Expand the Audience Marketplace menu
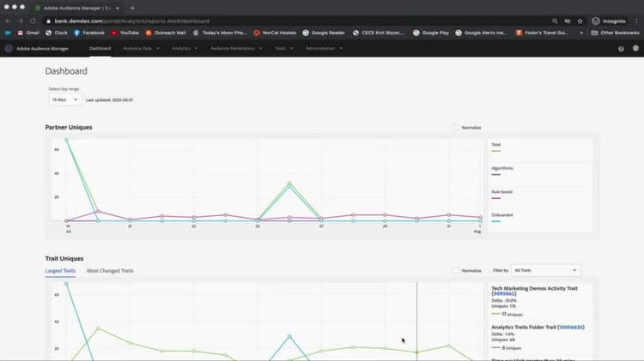The height and width of the screenshot is (361, 644). tap(237, 48)
